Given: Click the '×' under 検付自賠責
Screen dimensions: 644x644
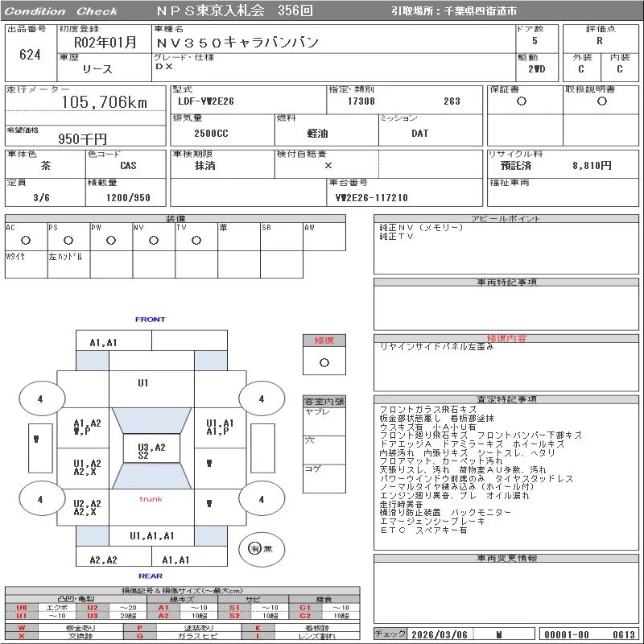Looking at the screenshot, I should (x=328, y=166).
